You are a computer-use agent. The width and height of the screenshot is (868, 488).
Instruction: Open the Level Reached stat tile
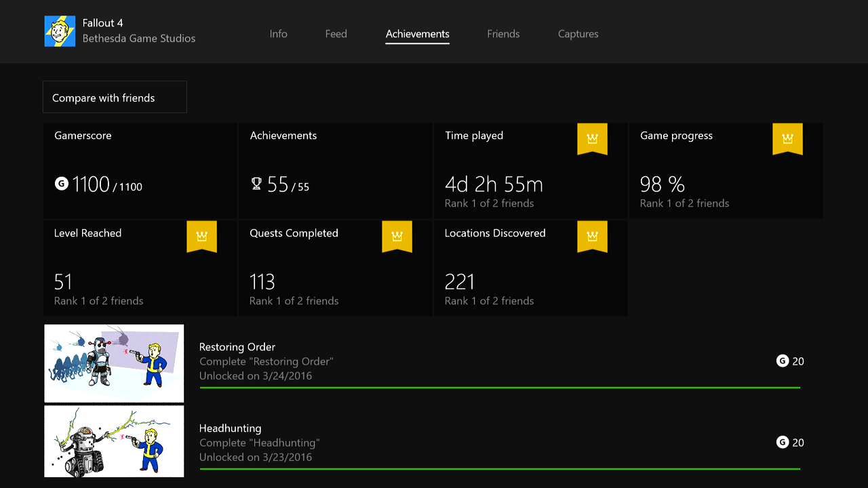(140, 268)
